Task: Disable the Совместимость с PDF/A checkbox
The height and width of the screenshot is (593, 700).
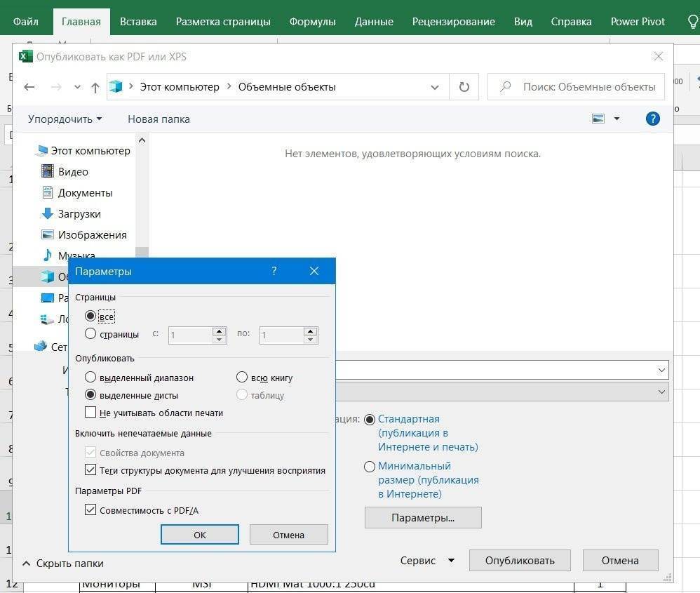Action: point(90,509)
